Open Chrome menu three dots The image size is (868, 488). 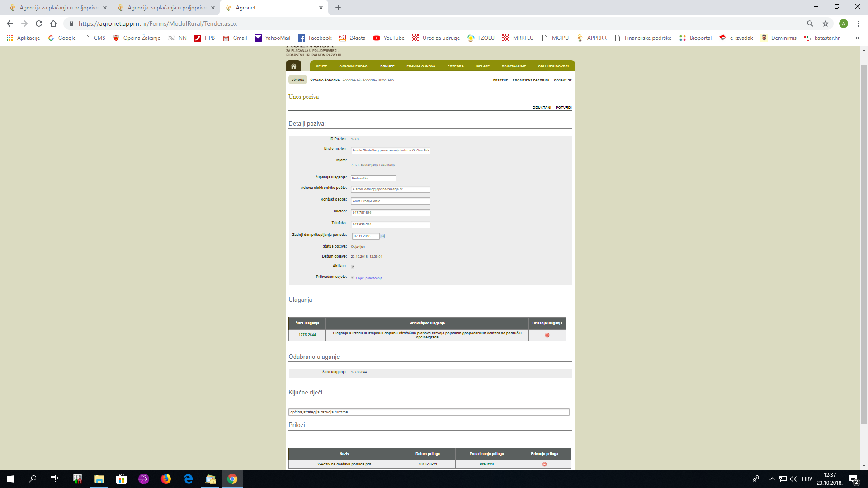coord(858,23)
